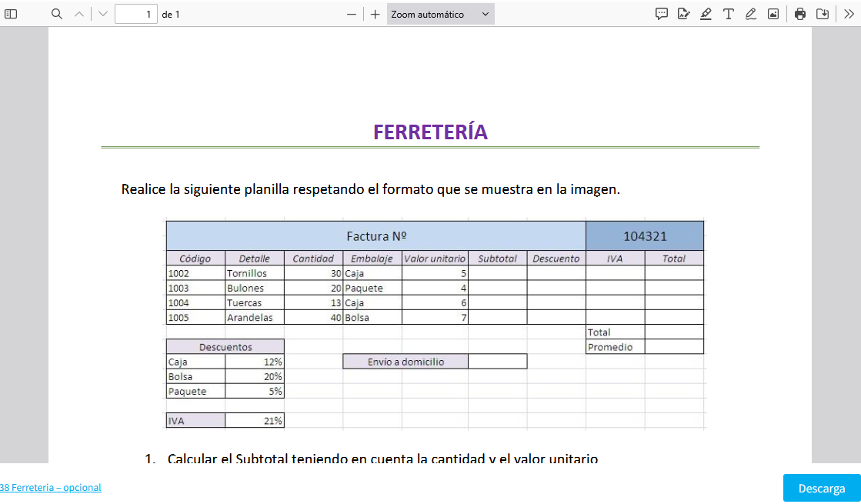Go to next page arrow

click(x=103, y=14)
